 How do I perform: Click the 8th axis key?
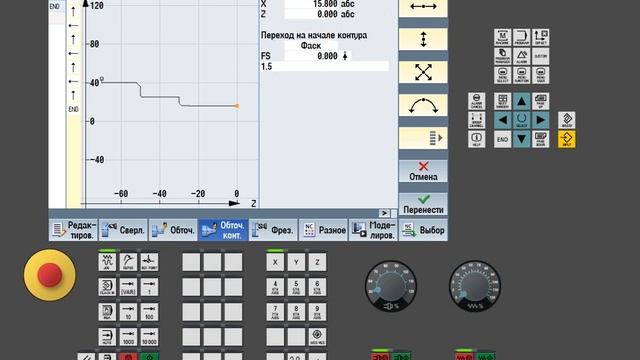pos(296,312)
